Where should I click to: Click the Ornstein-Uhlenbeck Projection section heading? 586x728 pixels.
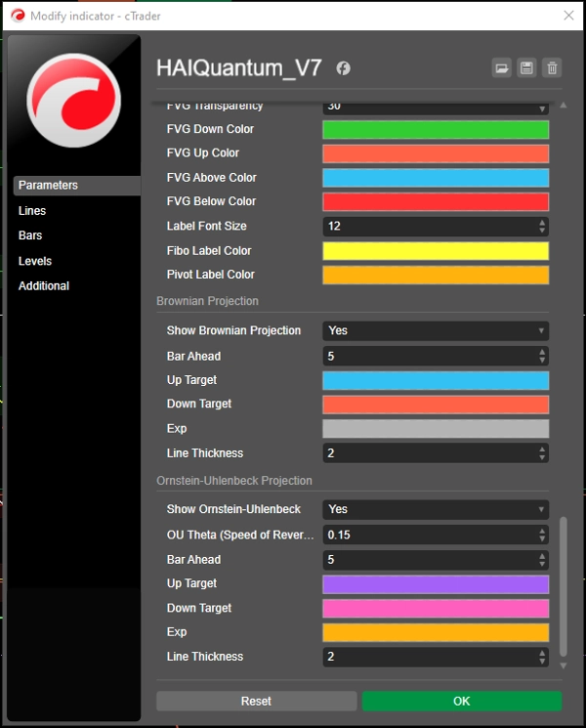(234, 481)
